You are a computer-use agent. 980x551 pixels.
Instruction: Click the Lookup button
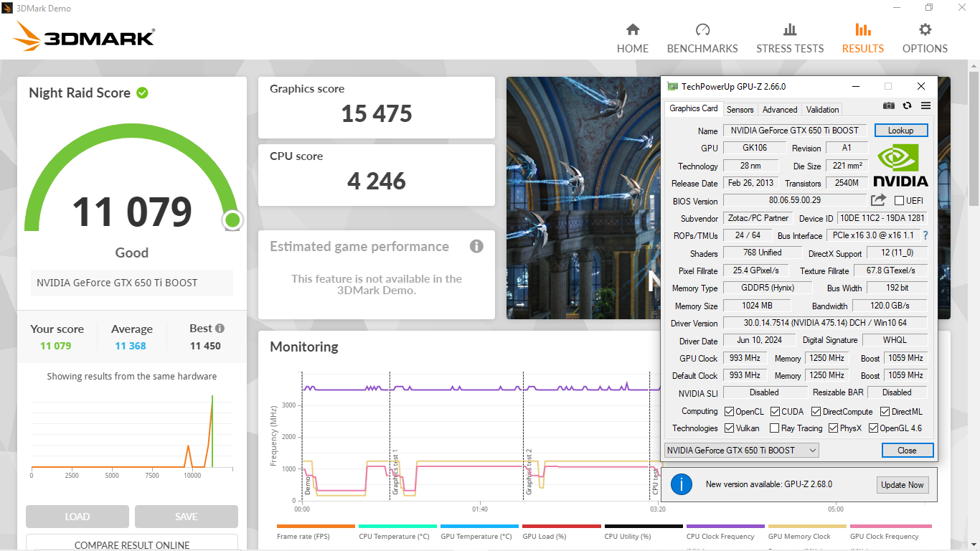click(900, 131)
